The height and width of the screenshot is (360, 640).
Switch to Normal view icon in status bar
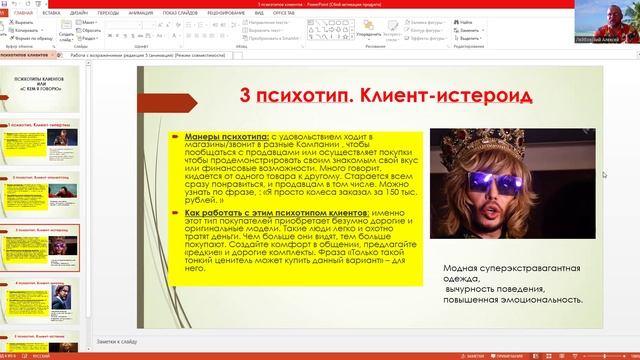[x=536, y=356]
